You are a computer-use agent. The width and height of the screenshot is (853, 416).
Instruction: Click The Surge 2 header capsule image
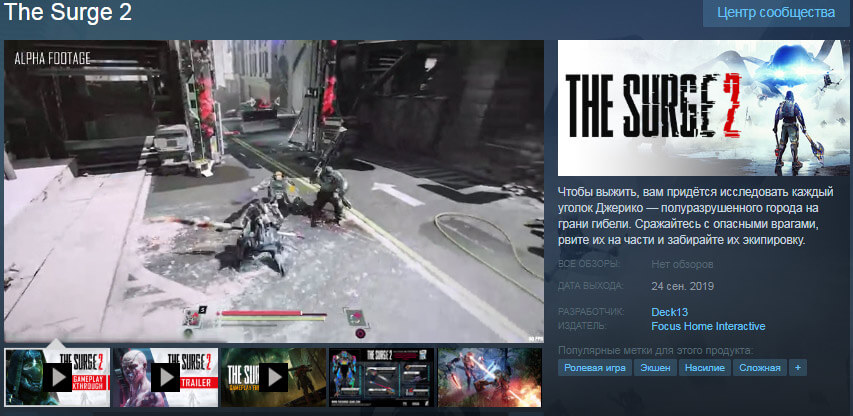coord(703,108)
